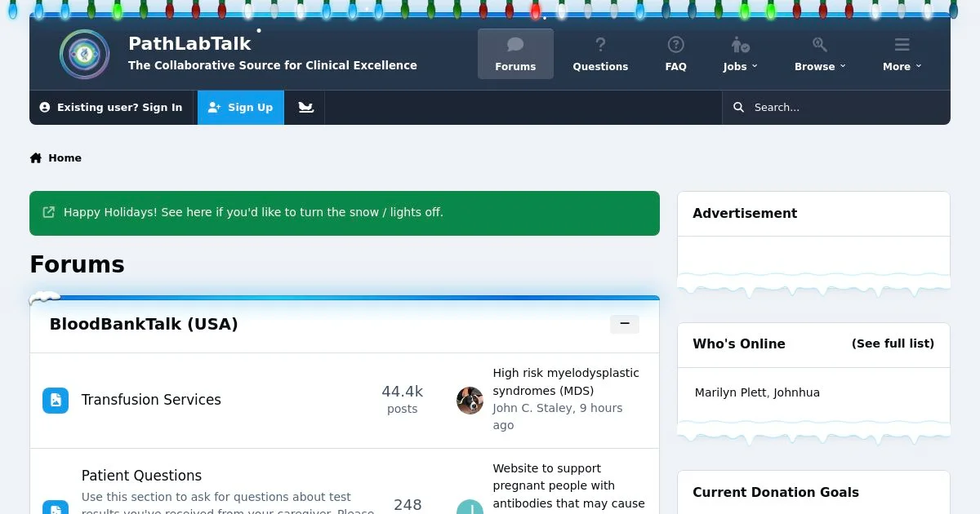Open the Transfusion Services forum
The image size is (980, 514).
click(x=151, y=400)
